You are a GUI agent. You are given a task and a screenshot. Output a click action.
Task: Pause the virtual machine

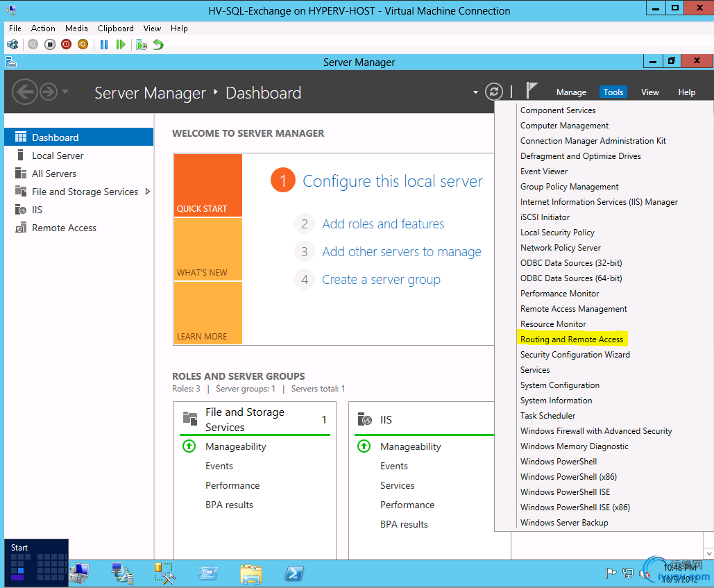pyautogui.click(x=104, y=44)
